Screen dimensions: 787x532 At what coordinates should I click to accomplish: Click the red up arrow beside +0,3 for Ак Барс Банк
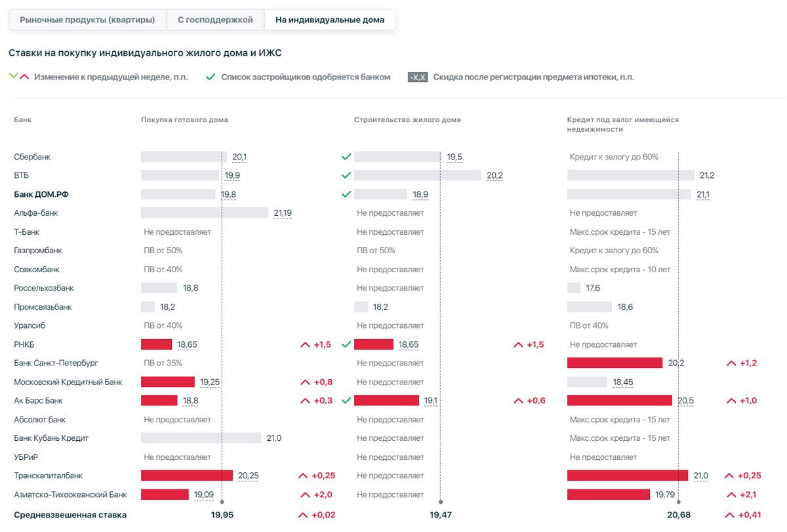(305, 400)
